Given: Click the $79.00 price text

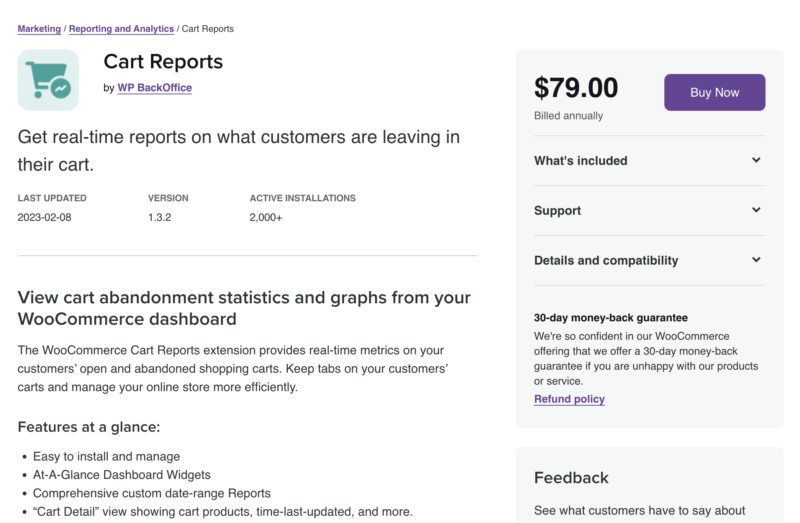Looking at the screenshot, I should click(x=576, y=88).
